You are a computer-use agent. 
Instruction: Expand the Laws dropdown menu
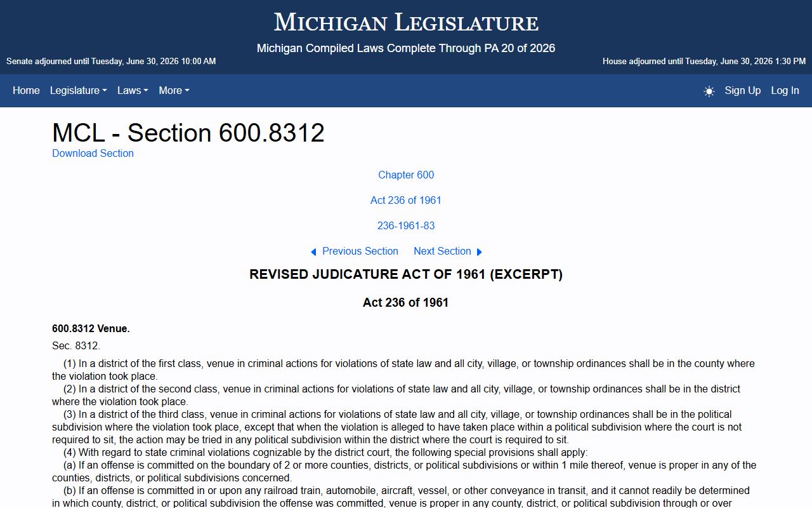click(133, 91)
